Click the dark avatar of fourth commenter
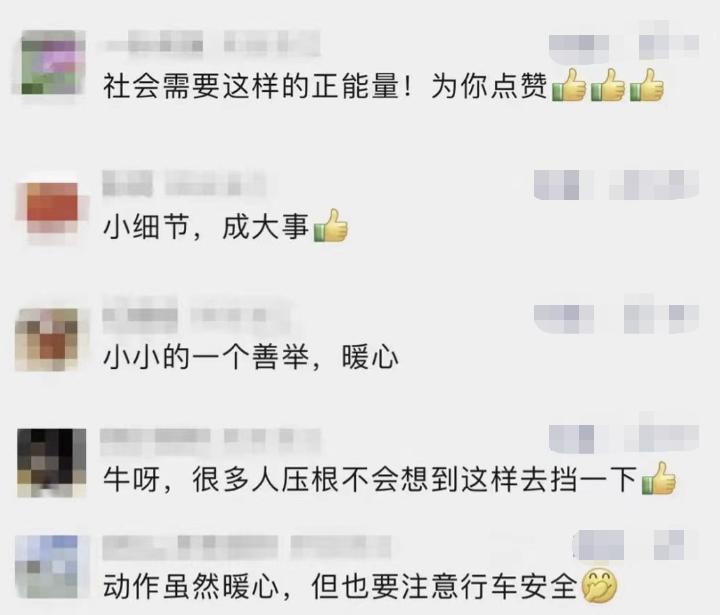The width and height of the screenshot is (720, 615). click(51, 463)
